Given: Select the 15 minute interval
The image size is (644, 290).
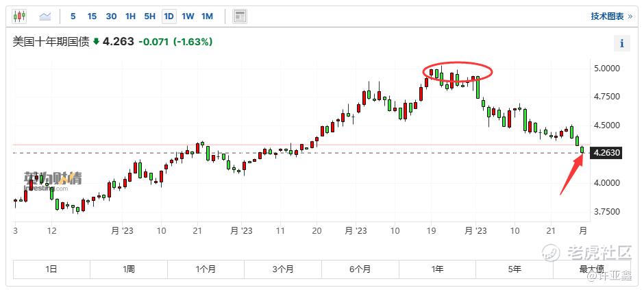Looking at the screenshot, I should click(92, 16).
